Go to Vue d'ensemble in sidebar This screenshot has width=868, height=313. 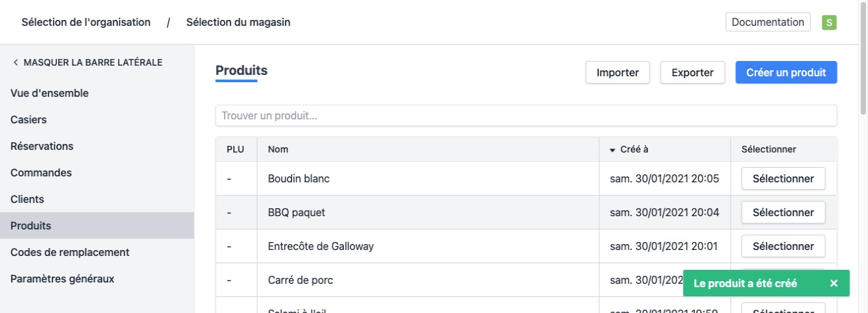coord(50,94)
